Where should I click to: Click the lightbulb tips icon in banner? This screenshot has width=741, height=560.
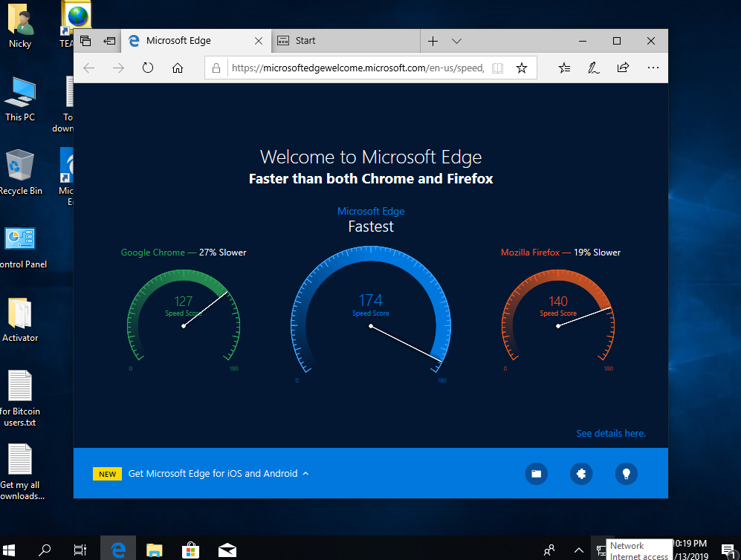click(x=626, y=474)
